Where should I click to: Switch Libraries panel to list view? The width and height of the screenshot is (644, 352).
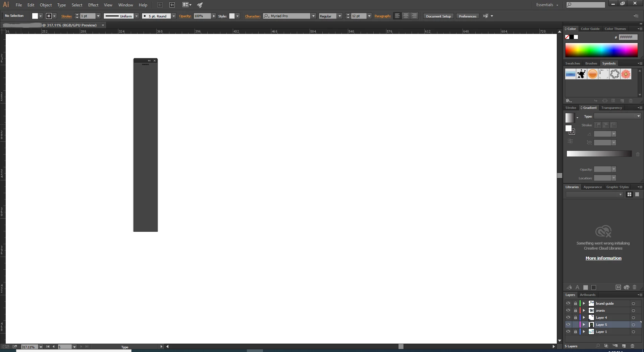point(637,194)
